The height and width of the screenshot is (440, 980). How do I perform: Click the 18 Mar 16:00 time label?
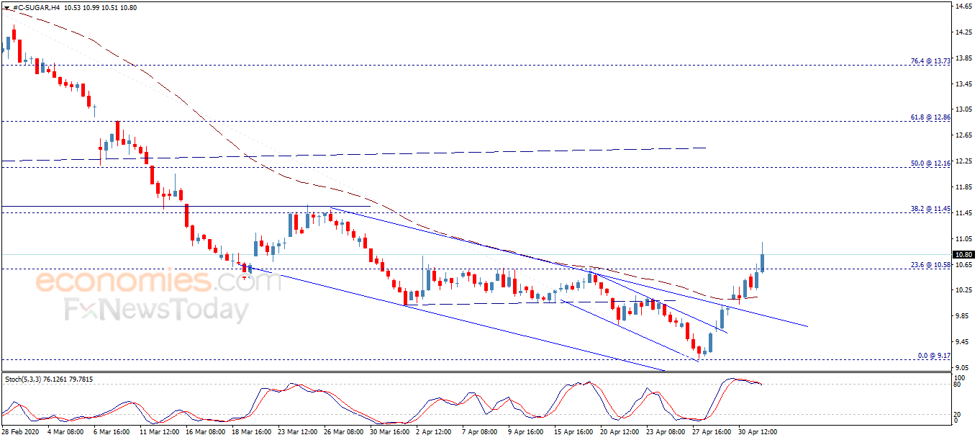click(x=252, y=432)
